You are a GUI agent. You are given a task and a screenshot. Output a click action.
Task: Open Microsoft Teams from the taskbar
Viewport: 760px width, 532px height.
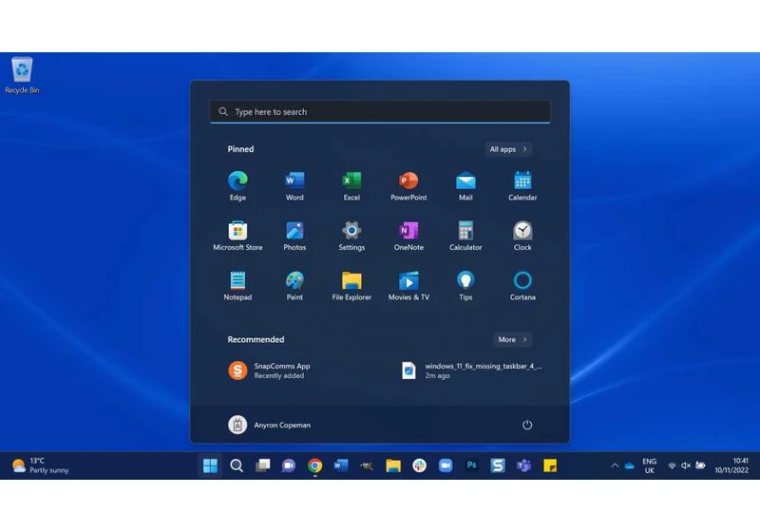(524, 465)
